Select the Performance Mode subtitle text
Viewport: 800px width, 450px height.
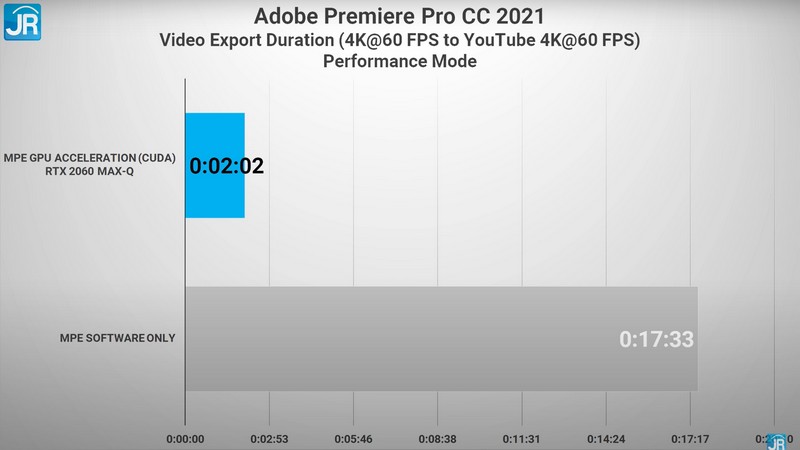[x=400, y=62]
